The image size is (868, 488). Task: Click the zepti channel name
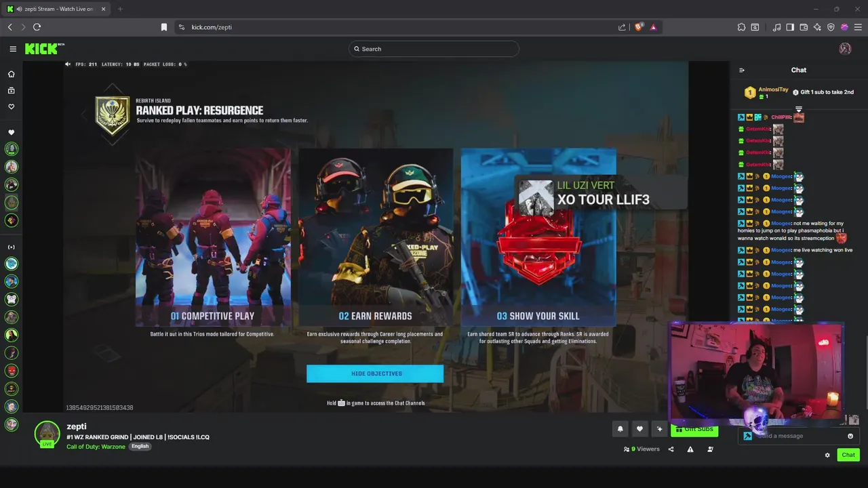77,426
